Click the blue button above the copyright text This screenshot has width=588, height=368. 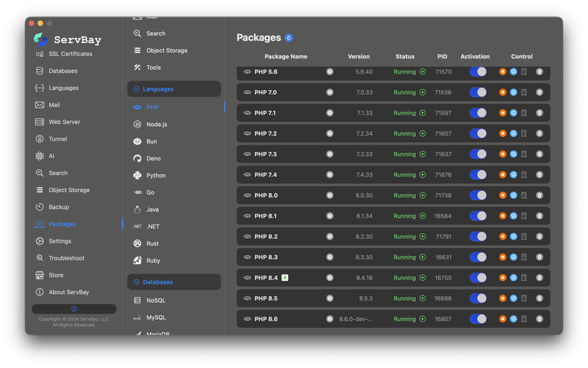[x=74, y=310]
